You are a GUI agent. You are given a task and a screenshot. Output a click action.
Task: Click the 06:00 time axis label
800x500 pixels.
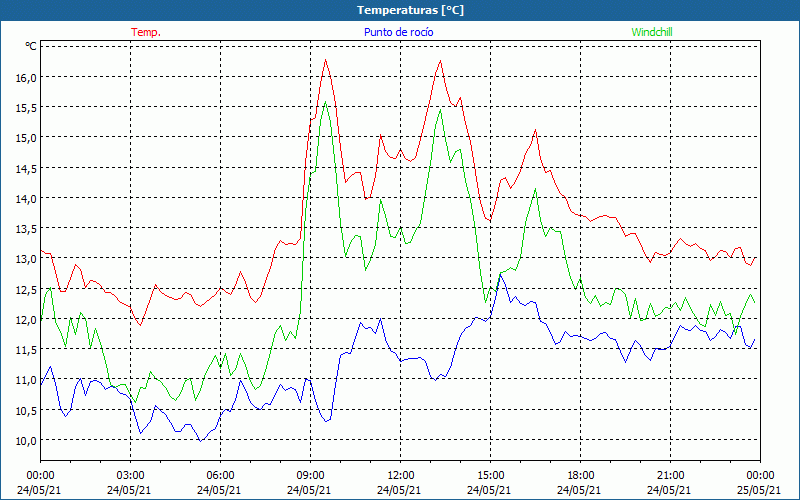[220, 476]
